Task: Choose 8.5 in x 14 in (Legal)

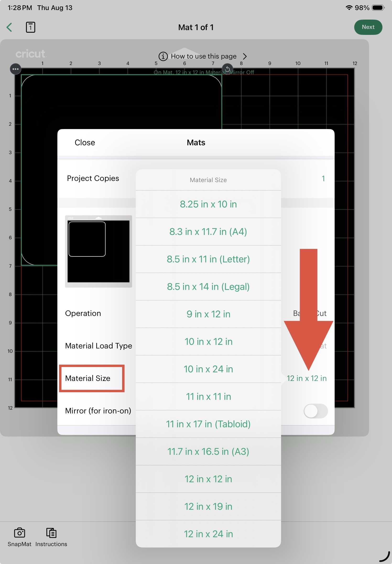Action: pyautogui.click(x=208, y=287)
